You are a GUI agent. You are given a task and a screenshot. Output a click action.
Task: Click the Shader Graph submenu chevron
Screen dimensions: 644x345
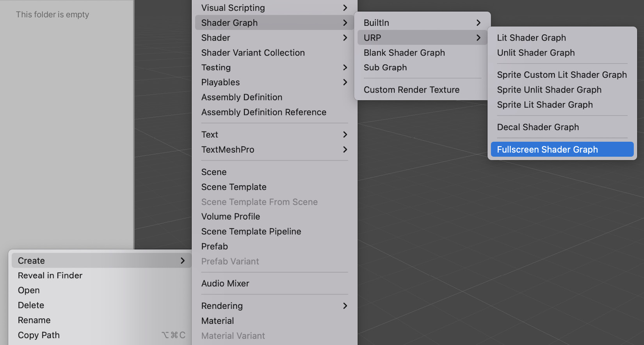[x=345, y=23]
